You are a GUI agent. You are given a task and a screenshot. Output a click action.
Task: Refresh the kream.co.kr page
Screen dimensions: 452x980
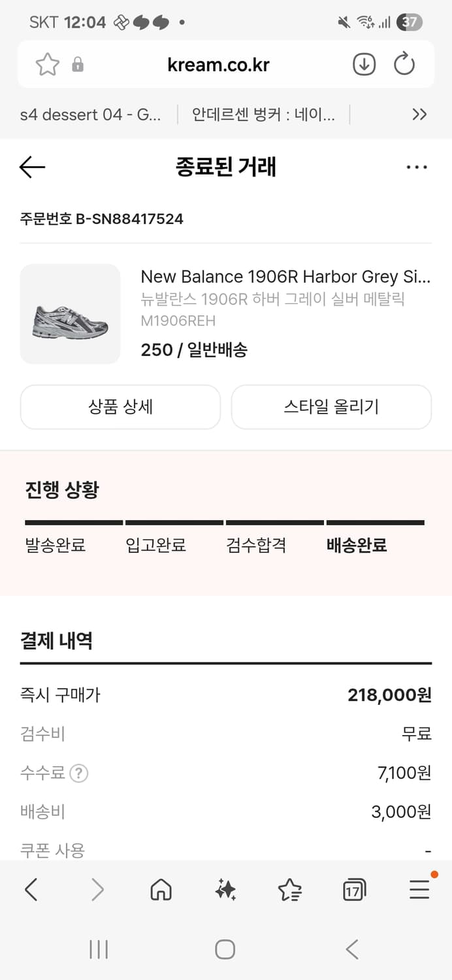click(405, 63)
